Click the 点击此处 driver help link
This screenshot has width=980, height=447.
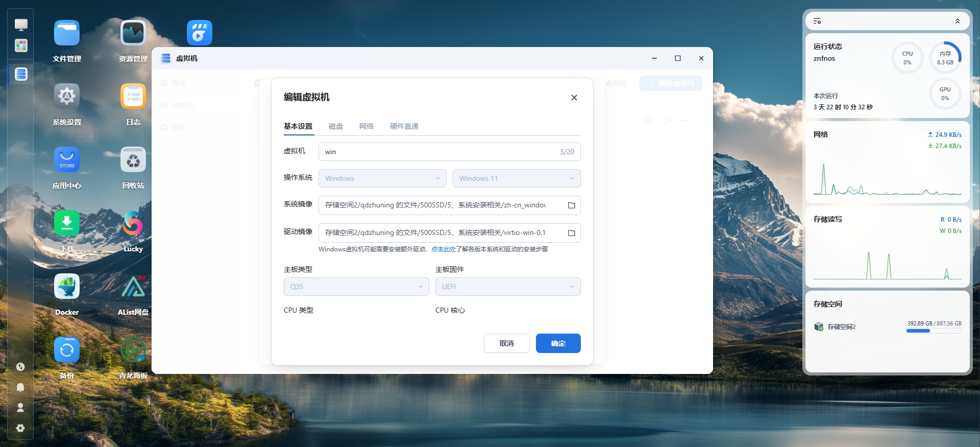[443, 249]
